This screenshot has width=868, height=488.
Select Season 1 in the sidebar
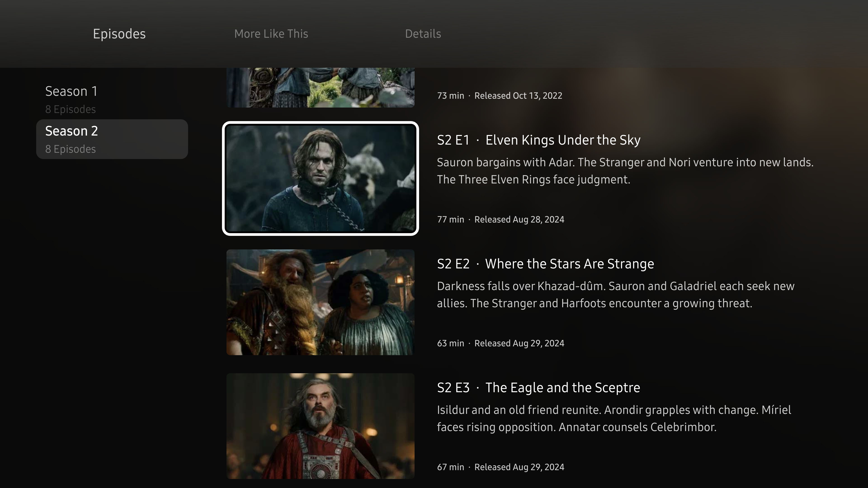[112, 99]
